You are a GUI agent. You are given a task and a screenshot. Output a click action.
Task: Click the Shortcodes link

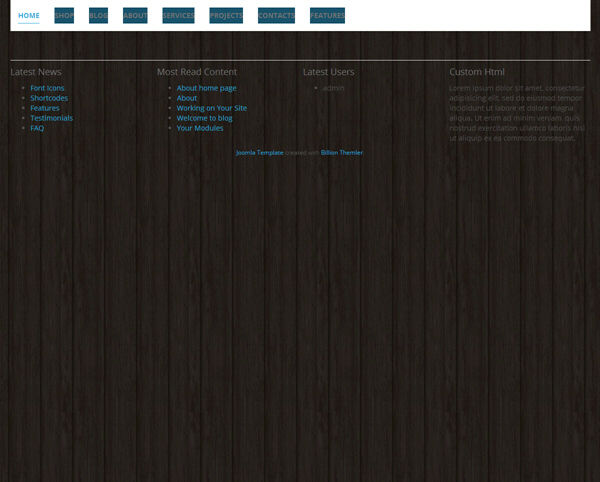click(49, 98)
